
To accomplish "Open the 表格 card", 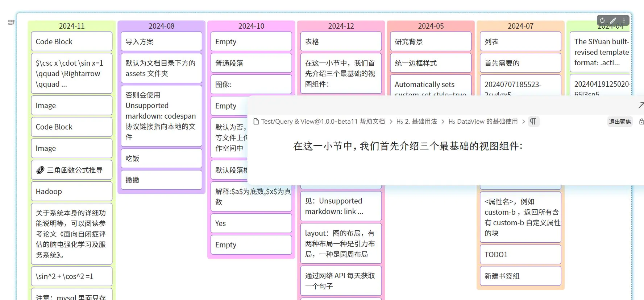I will coord(341,42).
